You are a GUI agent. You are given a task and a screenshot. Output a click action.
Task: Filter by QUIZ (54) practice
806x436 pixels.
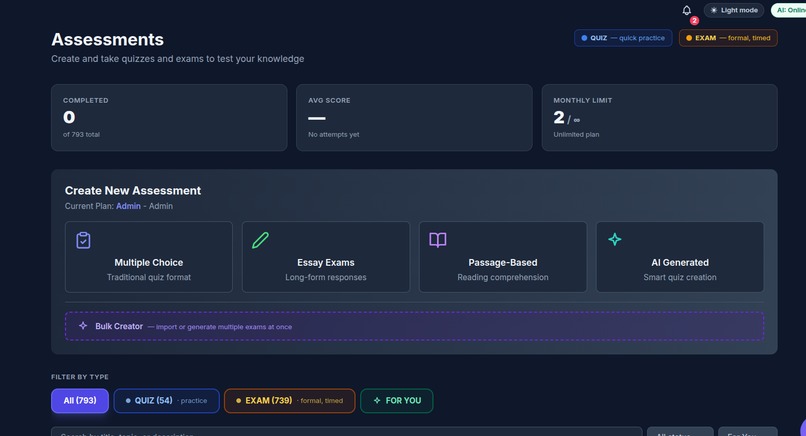167,401
